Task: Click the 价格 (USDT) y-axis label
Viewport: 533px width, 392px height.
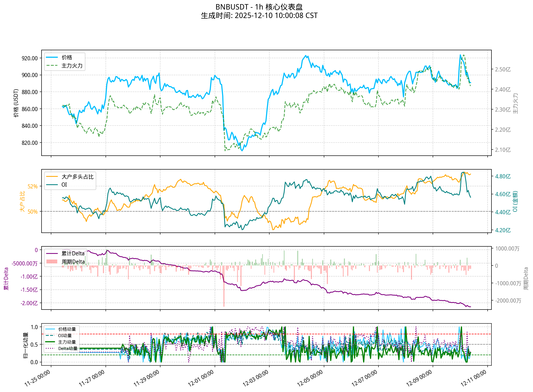Action: tap(16, 103)
